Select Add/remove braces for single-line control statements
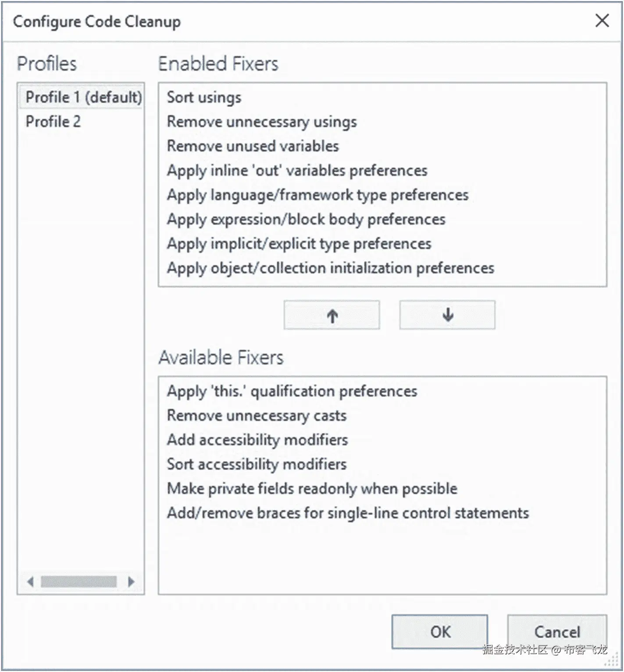The width and height of the screenshot is (624, 672). point(348,513)
